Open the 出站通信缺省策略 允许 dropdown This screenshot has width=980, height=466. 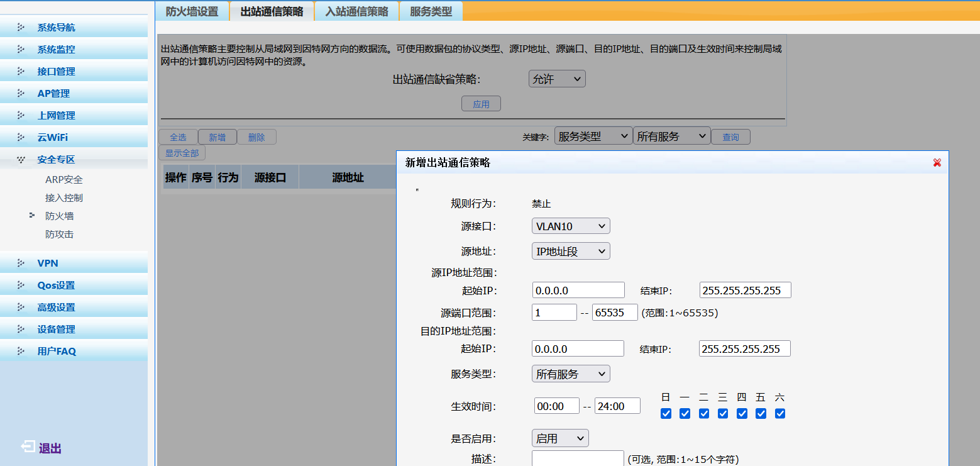[x=557, y=79]
